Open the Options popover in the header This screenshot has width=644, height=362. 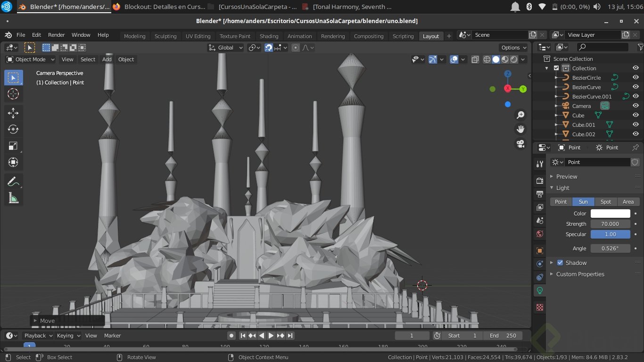[512, 47]
